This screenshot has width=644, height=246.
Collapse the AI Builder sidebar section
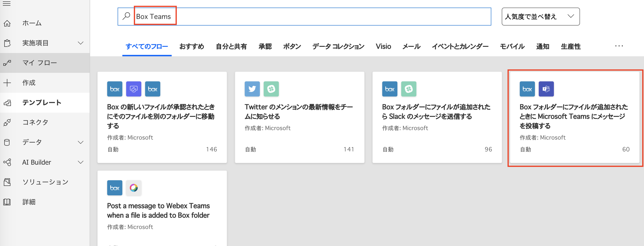tap(81, 162)
